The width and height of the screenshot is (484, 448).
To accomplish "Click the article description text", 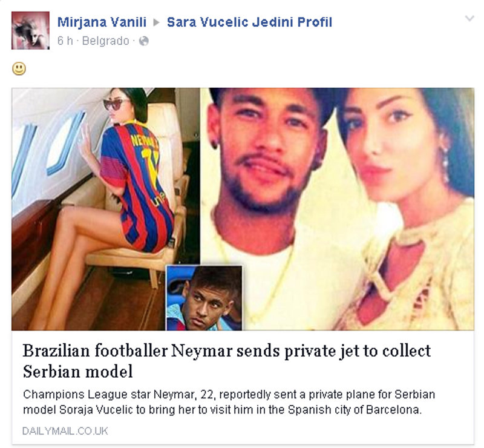I will point(229,402).
